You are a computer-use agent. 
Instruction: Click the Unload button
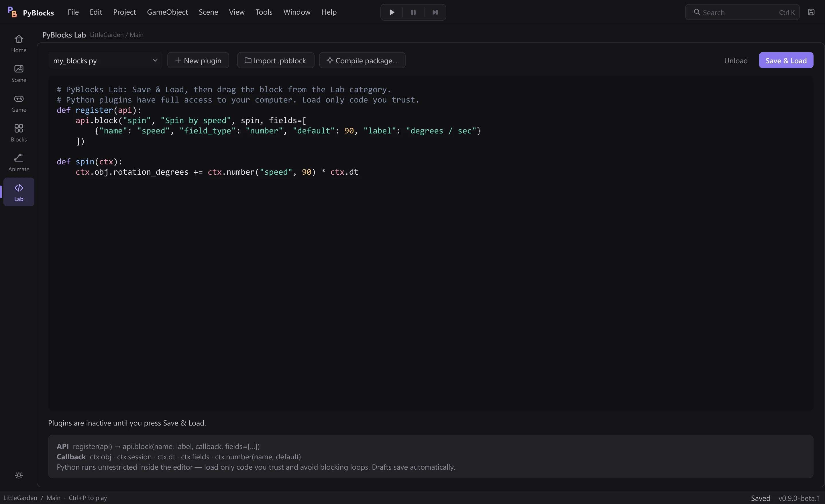(x=736, y=60)
